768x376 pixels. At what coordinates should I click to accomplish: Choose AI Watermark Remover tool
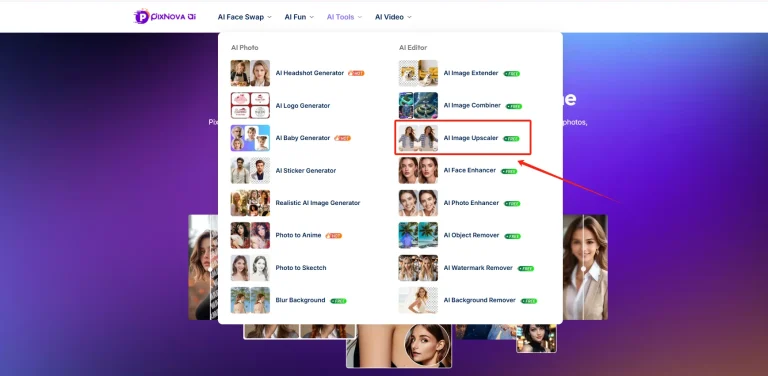tap(478, 268)
